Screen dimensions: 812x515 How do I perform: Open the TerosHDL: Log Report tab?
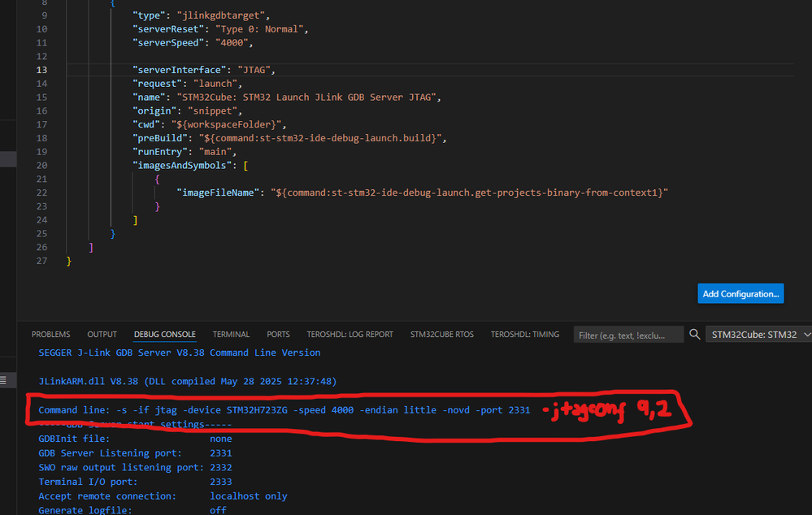[350, 335]
